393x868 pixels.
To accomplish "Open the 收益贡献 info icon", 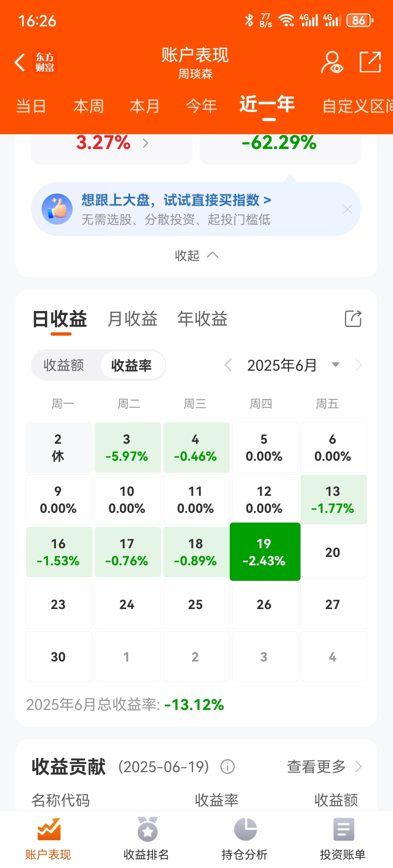I will pos(228,766).
